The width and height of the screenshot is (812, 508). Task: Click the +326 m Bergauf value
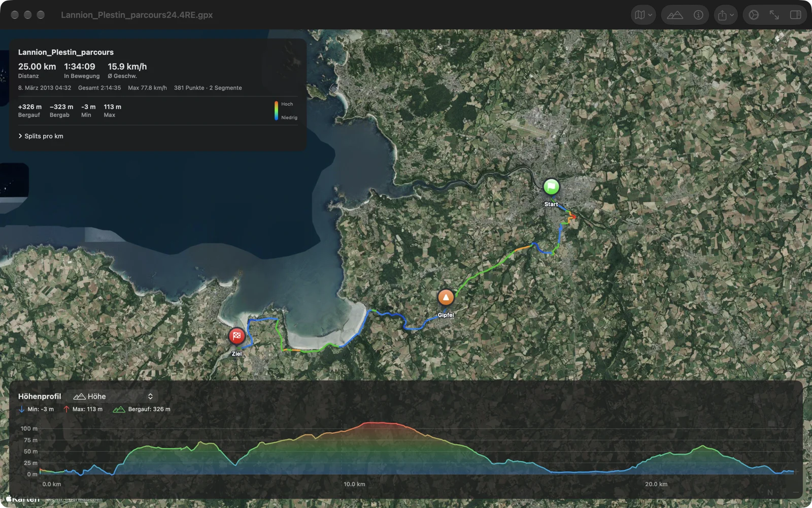coord(30,107)
